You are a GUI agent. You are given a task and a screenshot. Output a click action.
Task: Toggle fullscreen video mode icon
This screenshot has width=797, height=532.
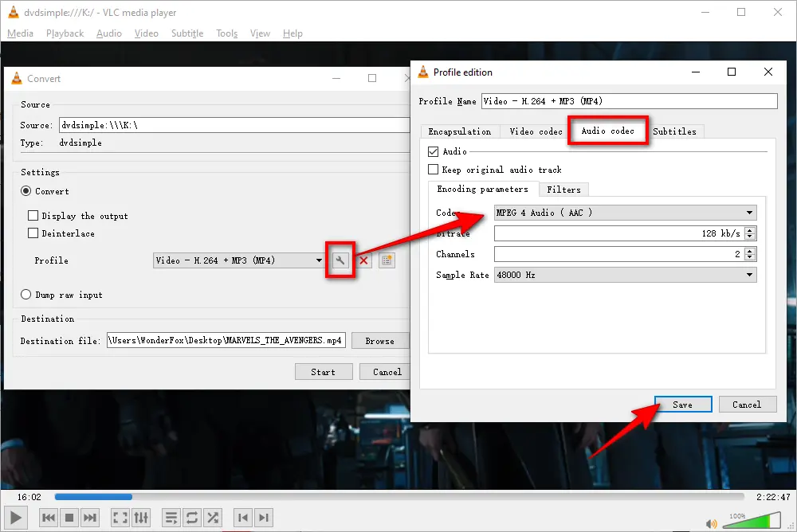click(120, 518)
